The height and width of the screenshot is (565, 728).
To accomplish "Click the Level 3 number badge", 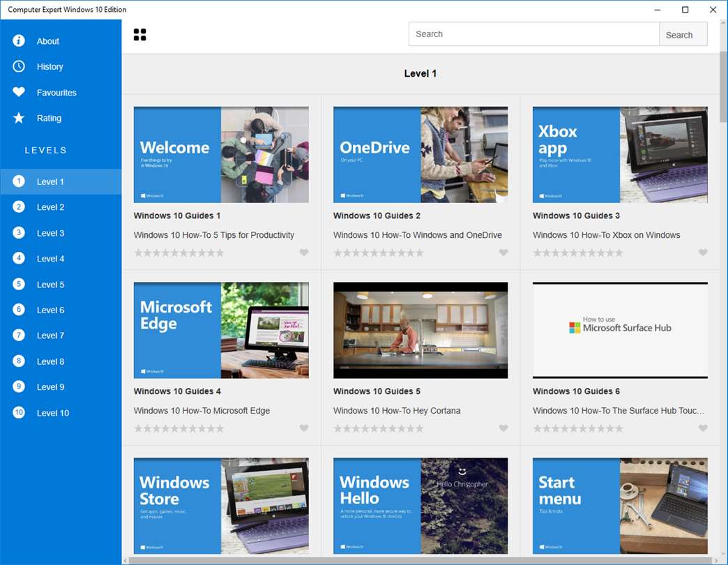I will click(19, 232).
